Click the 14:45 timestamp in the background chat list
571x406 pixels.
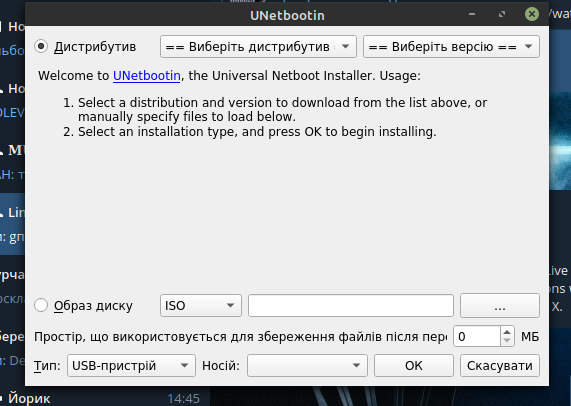[183, 398]
